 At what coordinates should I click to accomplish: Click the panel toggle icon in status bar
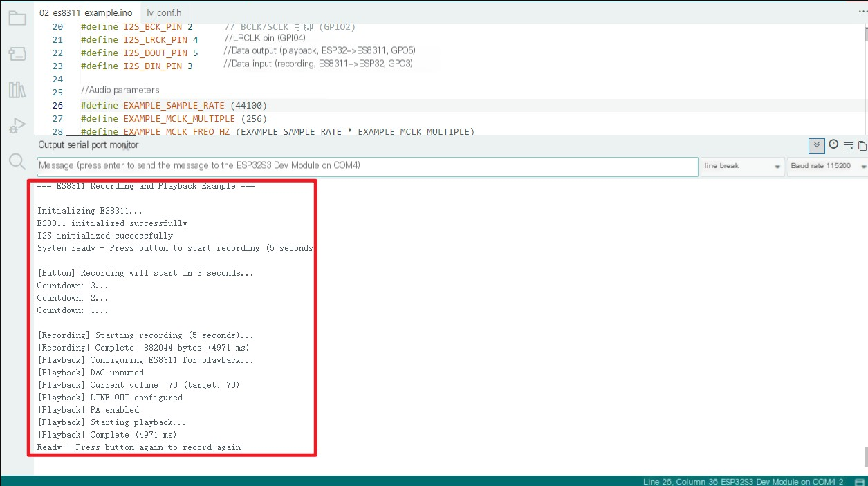pos(859,481)
